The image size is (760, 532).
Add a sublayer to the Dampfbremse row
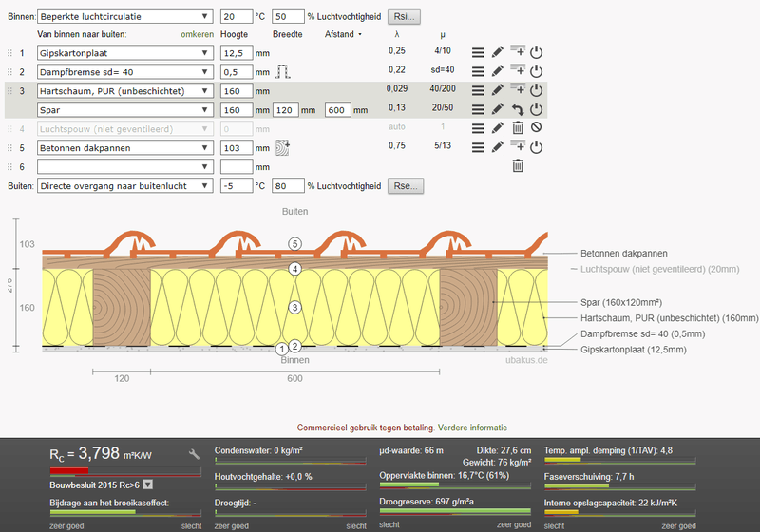(x=518, y=69)
